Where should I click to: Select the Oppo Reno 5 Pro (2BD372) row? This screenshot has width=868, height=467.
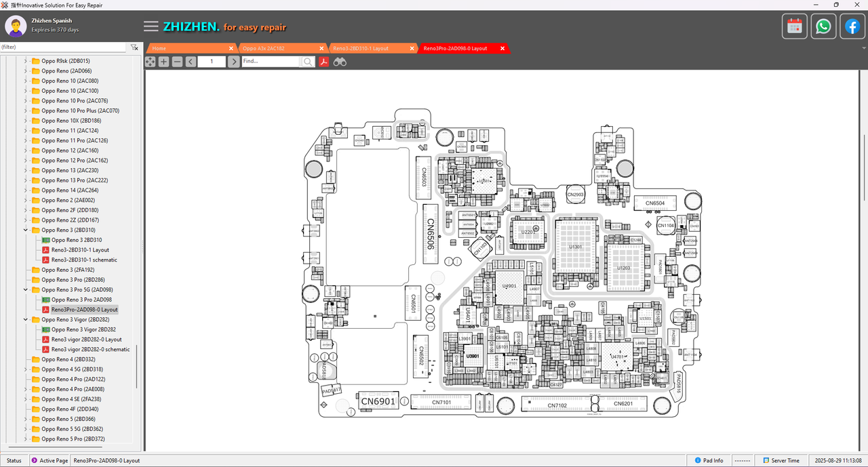[x=73, y=439]
